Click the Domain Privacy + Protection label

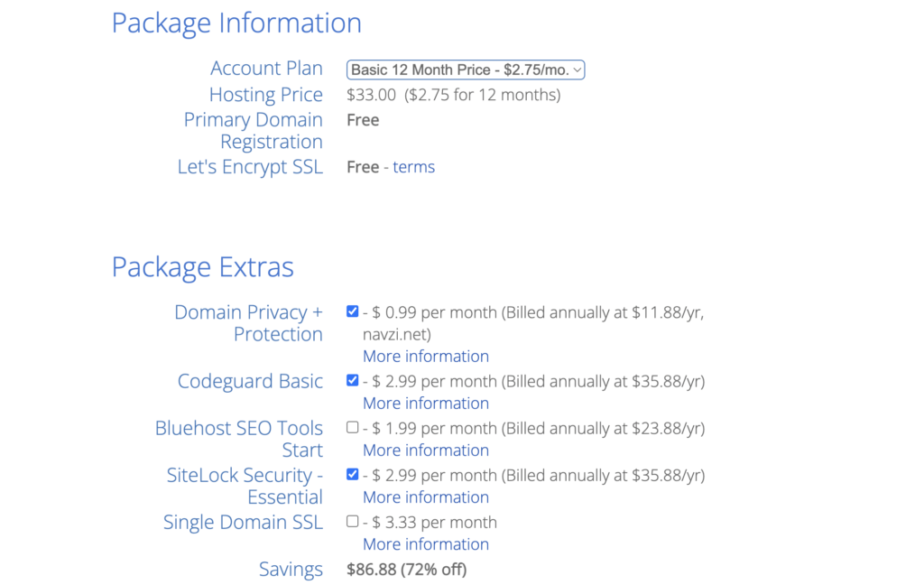tap(248, 322)
